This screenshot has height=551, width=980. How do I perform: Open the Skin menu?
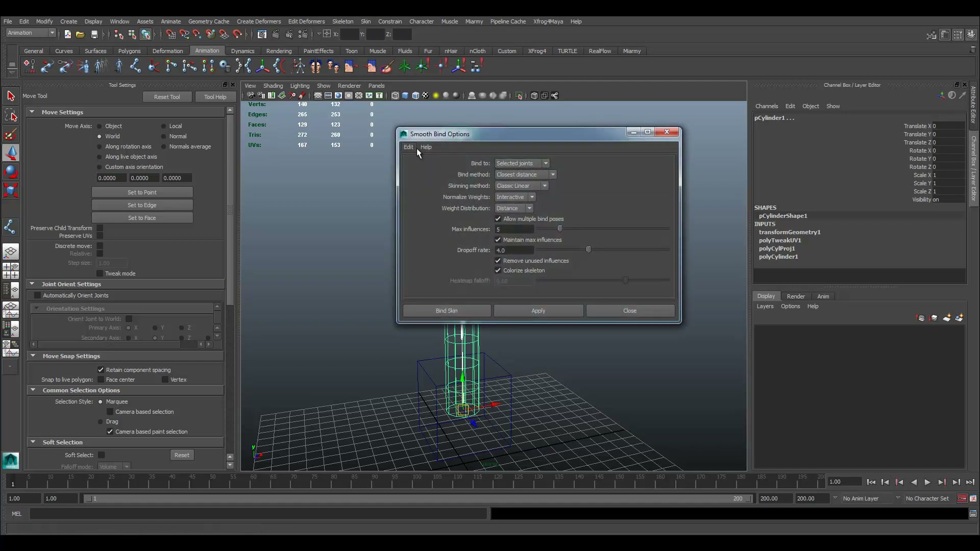[x=365, y=21]
